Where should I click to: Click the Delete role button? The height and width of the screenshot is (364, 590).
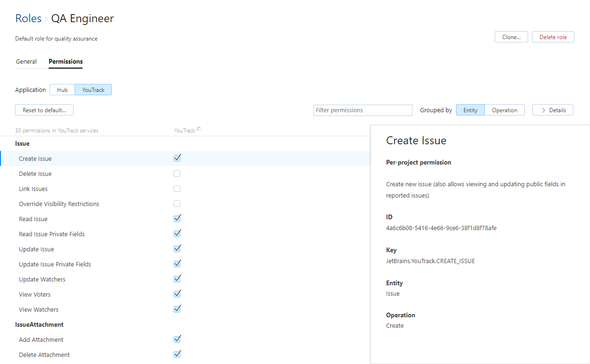tap(553, 37)
